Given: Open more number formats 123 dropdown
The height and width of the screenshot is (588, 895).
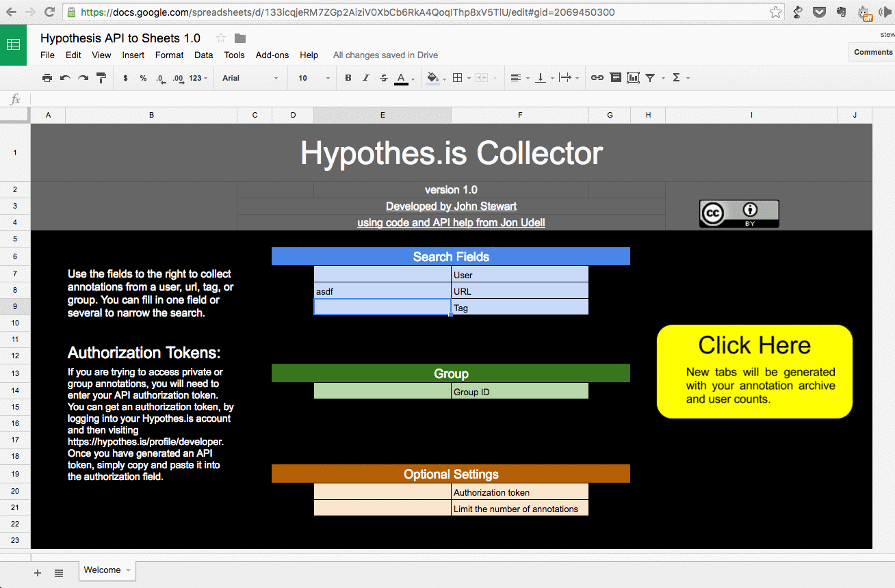Looking at the screenshot, I should [198, 78].
